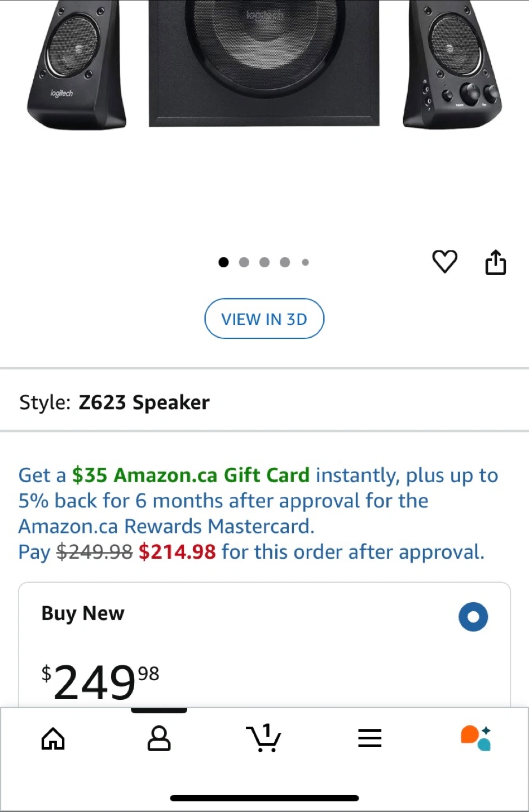Launch the Rufus AI assistant icon
The image size is (529, 812).
[475, 738]
